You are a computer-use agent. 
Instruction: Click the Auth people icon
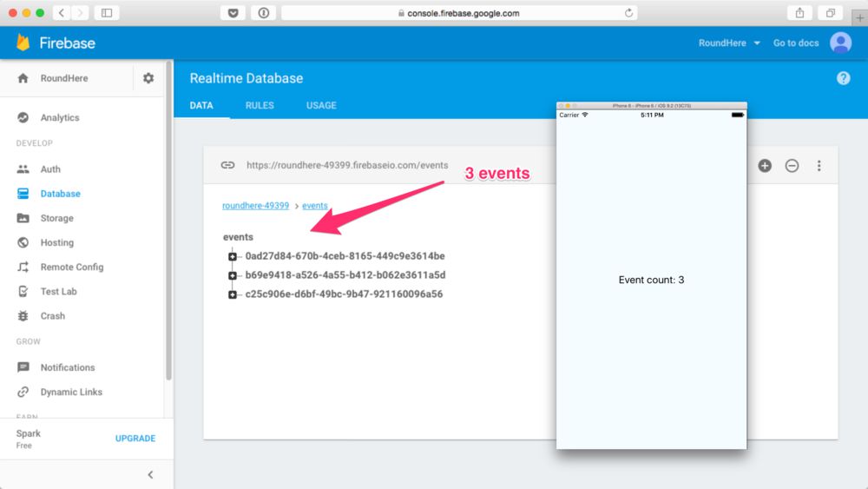pyautogui.click(x=23, y=169)
